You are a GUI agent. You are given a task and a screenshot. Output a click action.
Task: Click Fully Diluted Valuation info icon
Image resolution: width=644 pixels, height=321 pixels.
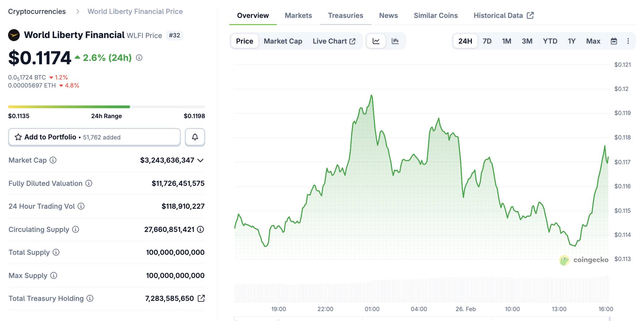(x=89, y=183)
